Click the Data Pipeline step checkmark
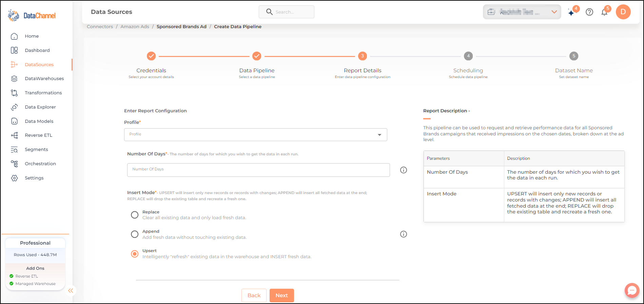The height and width of the screenshot is (304, 644). [257, 56]
